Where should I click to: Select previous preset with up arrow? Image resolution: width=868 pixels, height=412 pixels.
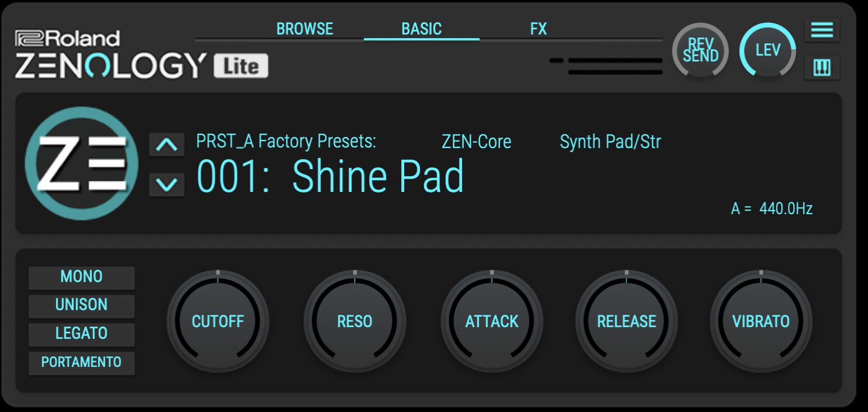point(167,145)
